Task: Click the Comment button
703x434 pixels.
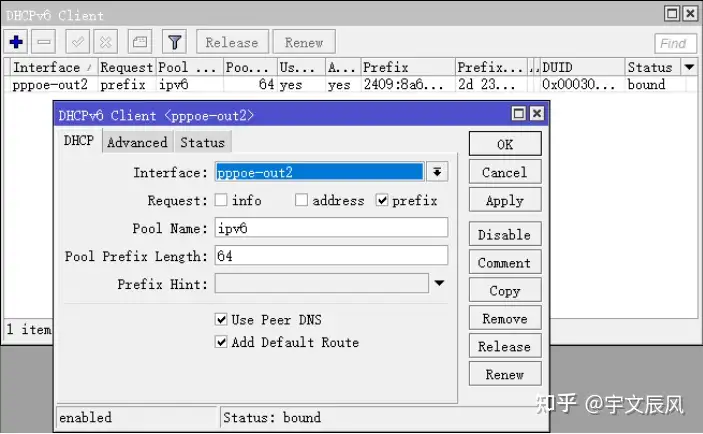Action: click(x=505, y=262)
